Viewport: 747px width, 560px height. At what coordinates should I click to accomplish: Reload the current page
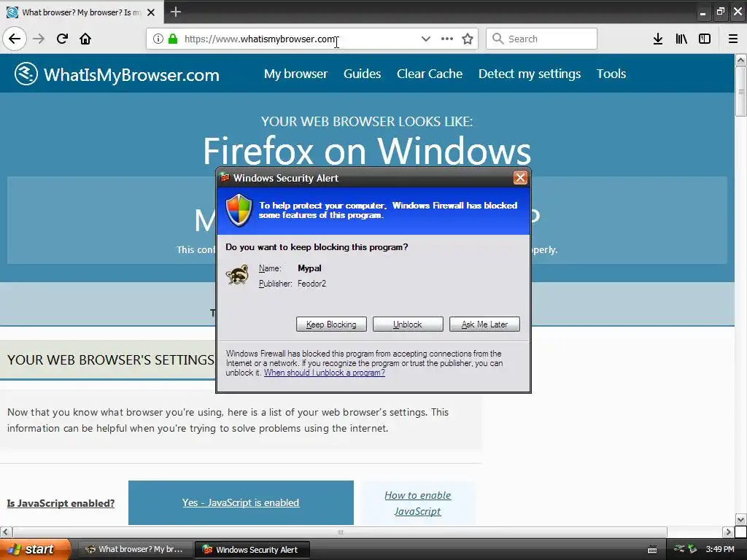click(62, 39)
